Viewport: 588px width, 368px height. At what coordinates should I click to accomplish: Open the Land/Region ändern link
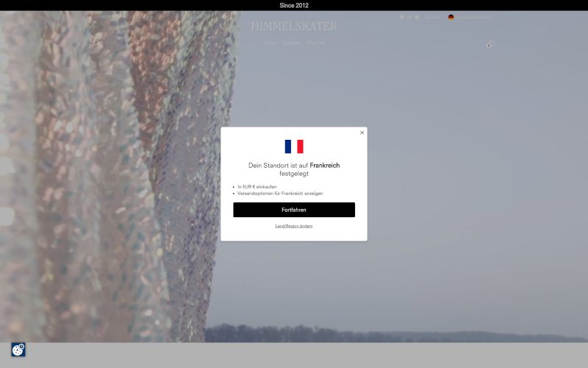click(294, 226)
